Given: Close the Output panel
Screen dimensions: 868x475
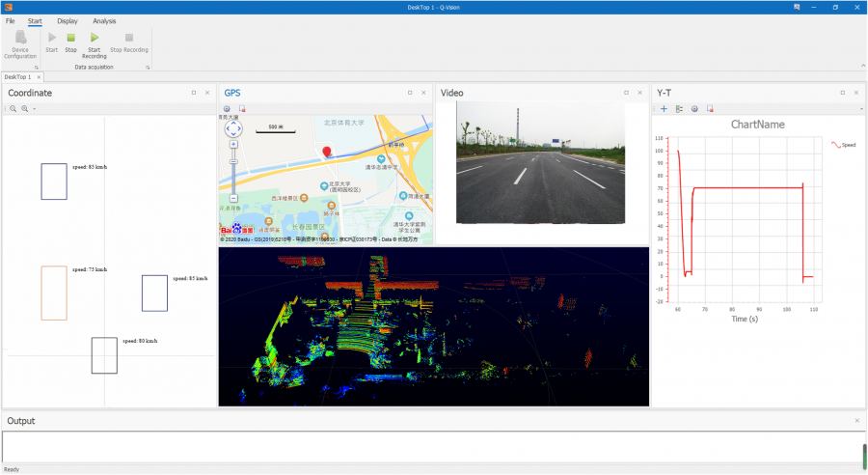Looking at the screenshot, I should pos(857,421).
